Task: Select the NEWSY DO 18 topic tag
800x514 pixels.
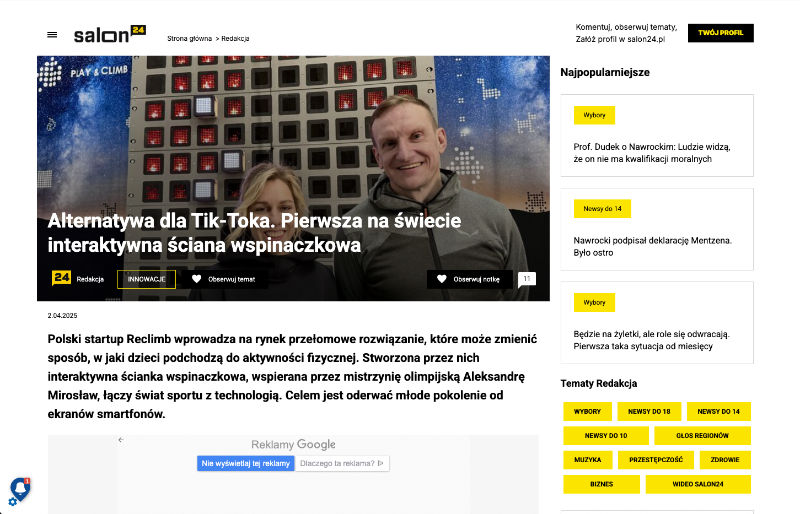Action: click(649, 411)
